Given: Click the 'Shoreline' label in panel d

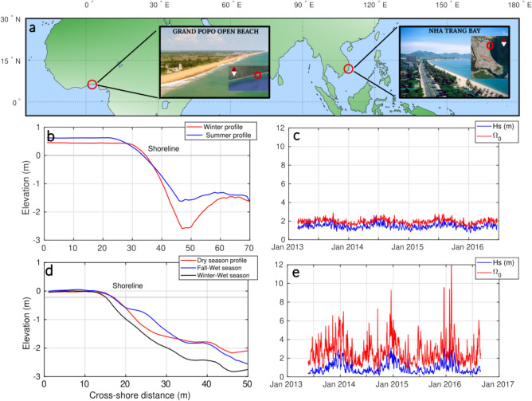Looking at the screenshot, I should [127, 285].
